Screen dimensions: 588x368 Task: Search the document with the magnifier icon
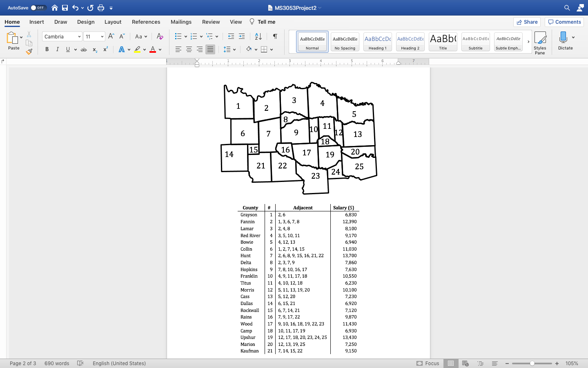pos(567,8)
